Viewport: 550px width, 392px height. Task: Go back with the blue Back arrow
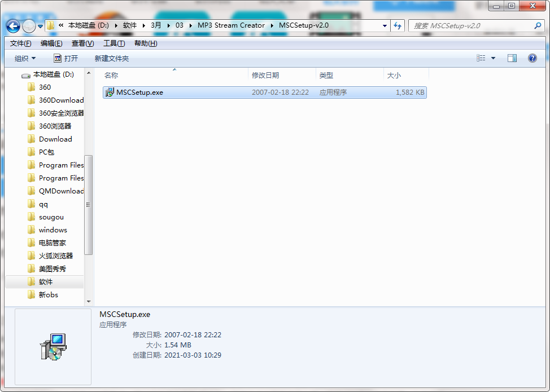[13, 26]
